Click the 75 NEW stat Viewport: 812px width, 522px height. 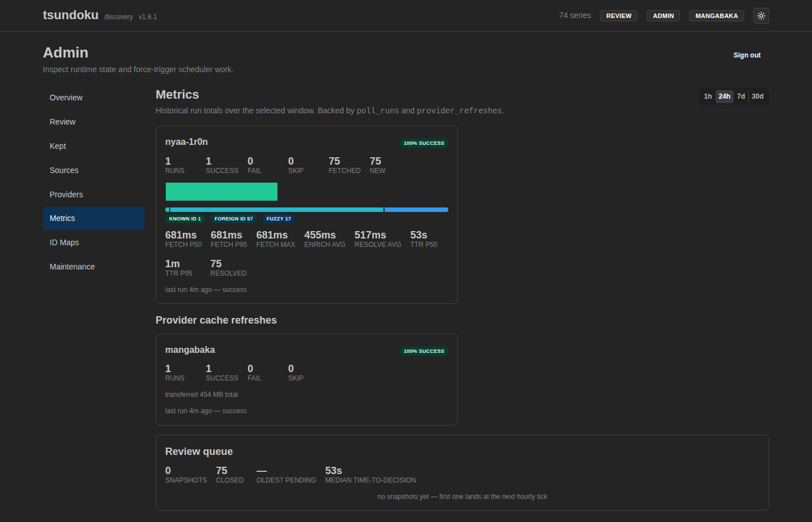pos(378,165)
